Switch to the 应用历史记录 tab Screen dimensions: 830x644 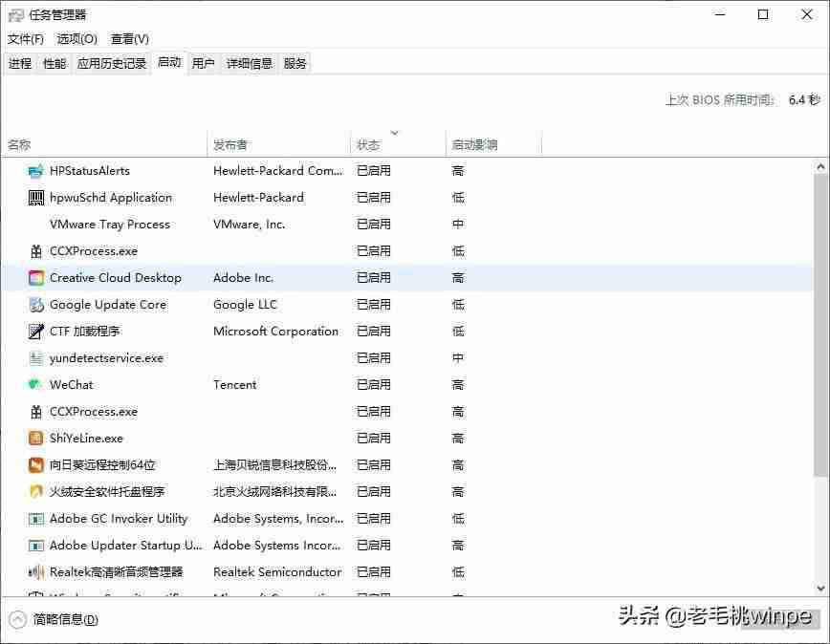pyautogui.click(x=112, y=64)
